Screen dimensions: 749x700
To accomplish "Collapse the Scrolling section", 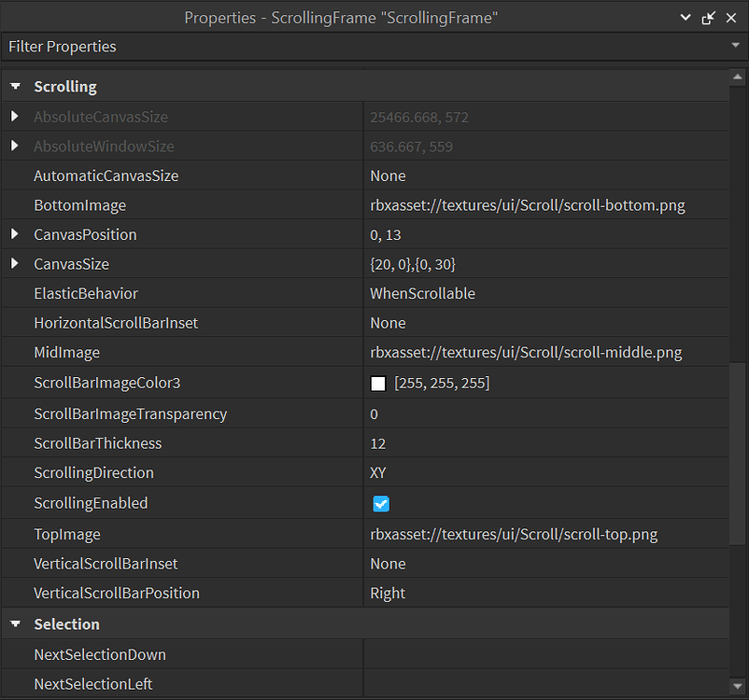I will tap(15, 86).
